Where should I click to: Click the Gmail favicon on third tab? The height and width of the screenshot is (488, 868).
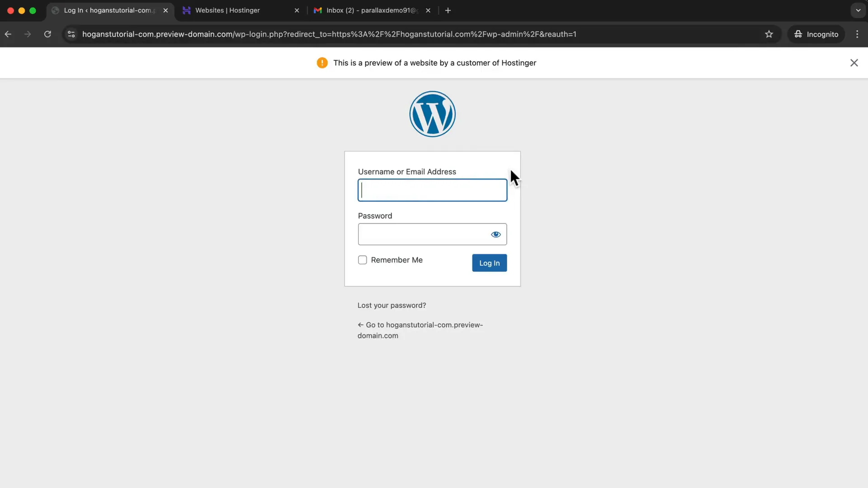(x=318, y=10)
